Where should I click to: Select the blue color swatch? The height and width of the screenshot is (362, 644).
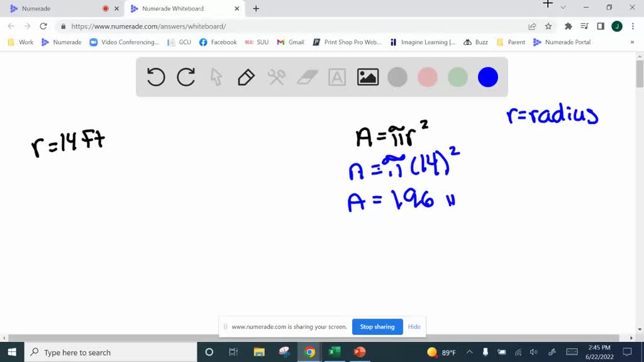[x=488, y=77]
